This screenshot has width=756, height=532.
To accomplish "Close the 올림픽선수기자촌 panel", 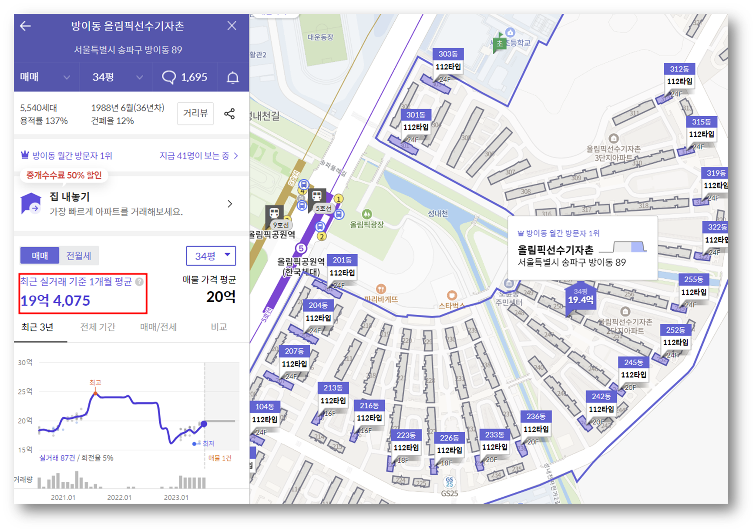I will tap(232, 26).
